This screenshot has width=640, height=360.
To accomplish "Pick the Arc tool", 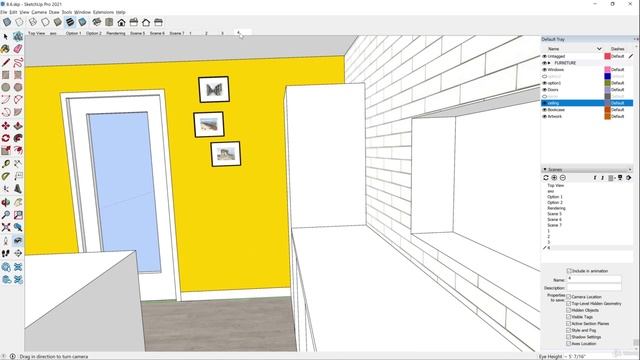I will pos(6,99).
